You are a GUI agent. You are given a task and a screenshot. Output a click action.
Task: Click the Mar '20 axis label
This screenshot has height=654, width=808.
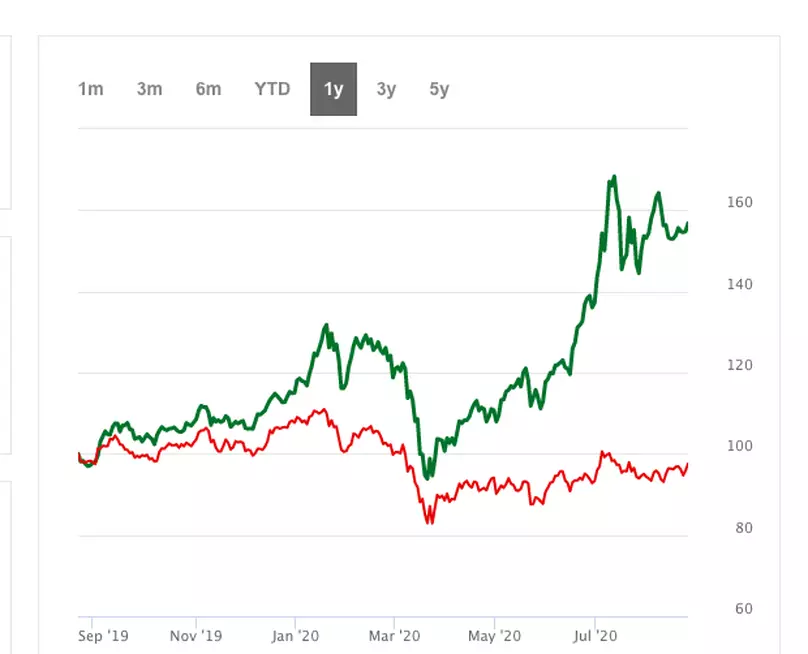[394, 636]
